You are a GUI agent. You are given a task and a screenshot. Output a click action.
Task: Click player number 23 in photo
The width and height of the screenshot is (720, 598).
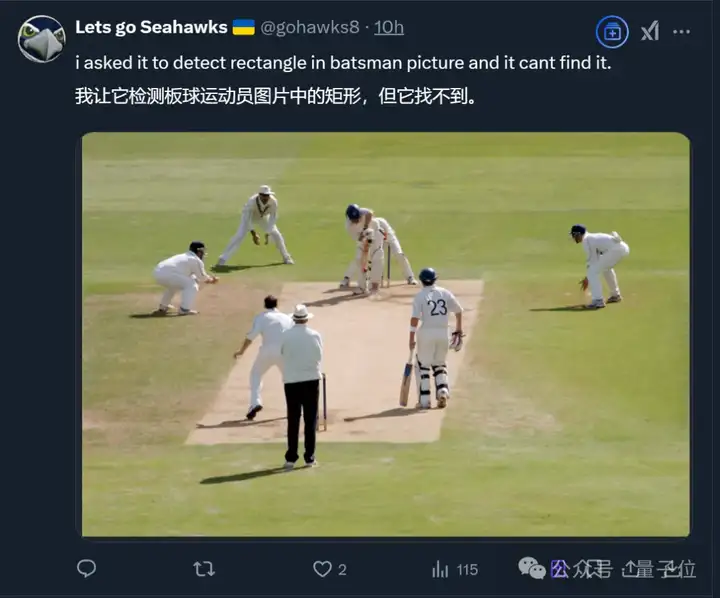pyautogui.click(x=434, y=339)
